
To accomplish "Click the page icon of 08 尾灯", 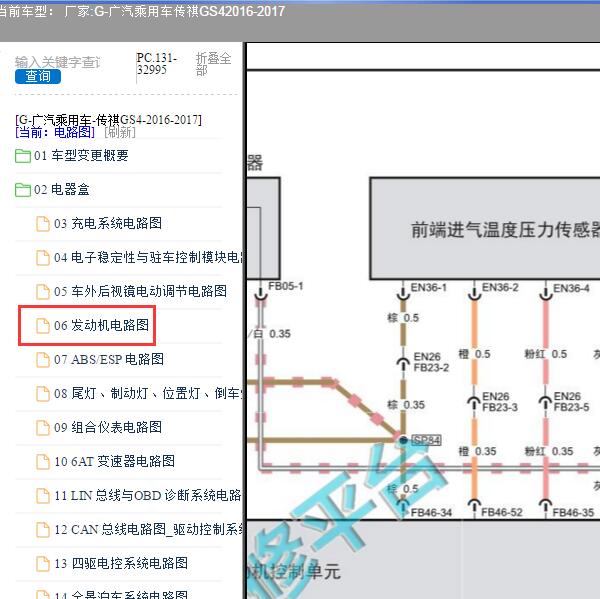I will click(x=43, y=394).
